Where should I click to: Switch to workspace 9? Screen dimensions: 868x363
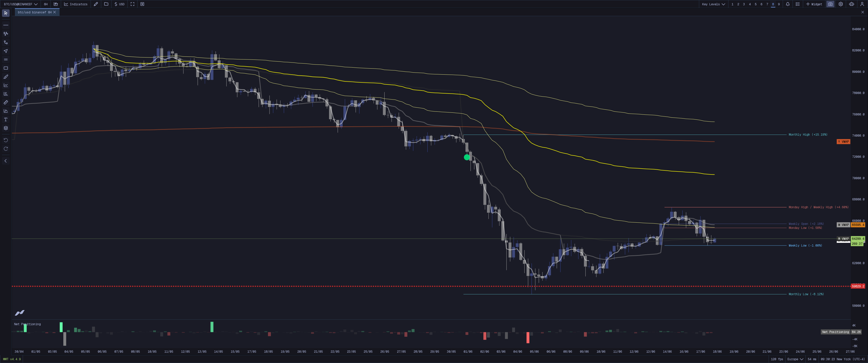point(779,4)
